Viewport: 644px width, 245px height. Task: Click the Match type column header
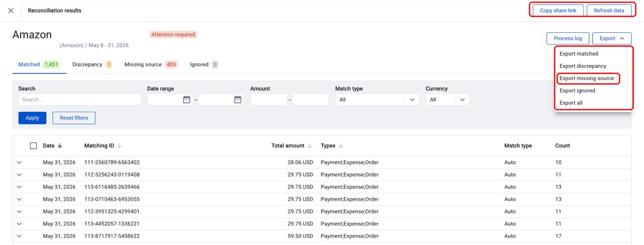518,146
